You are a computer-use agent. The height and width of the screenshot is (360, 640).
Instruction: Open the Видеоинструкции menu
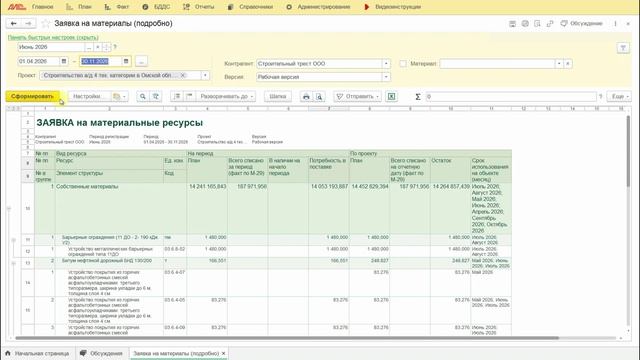[392, 7]
